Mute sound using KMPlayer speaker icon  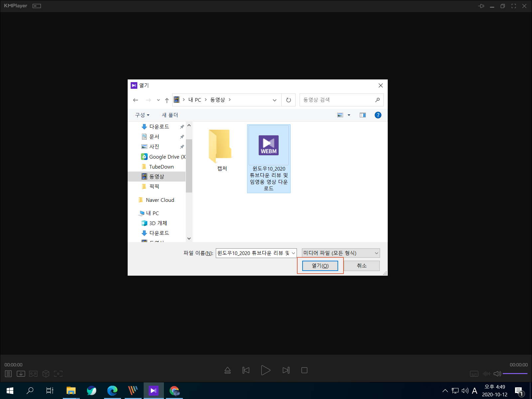(497, 374)
